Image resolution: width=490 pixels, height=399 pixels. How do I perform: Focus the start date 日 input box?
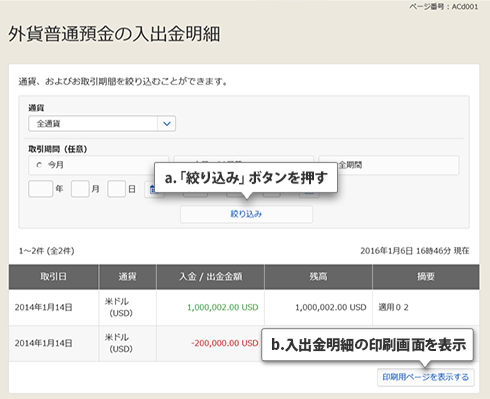[116, 189]
